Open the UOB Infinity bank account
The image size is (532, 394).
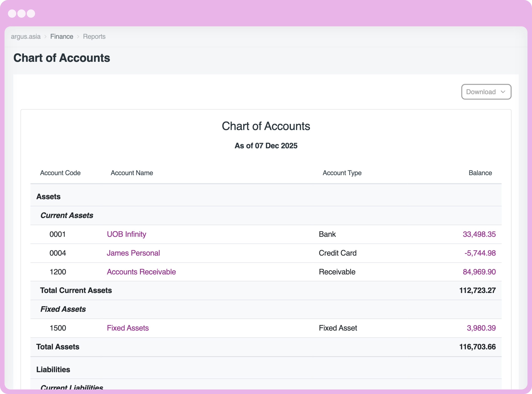[126, 234]
